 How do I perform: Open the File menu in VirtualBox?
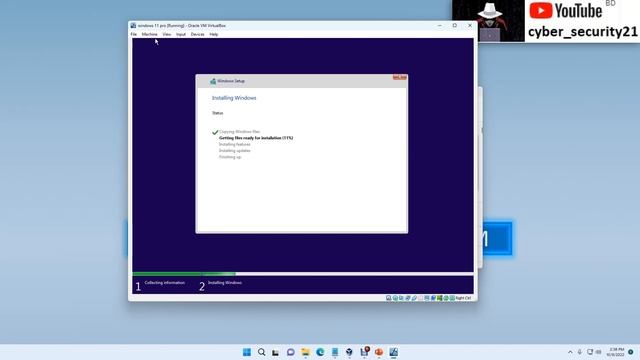coord(133,34)
